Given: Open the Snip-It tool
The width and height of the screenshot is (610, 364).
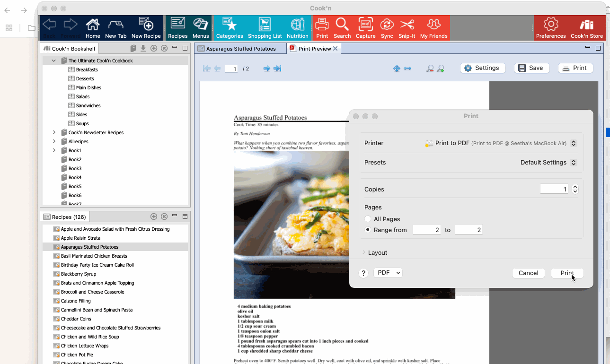Looking at the screenshot, I should pyautogui.click(x=407, y=28).
